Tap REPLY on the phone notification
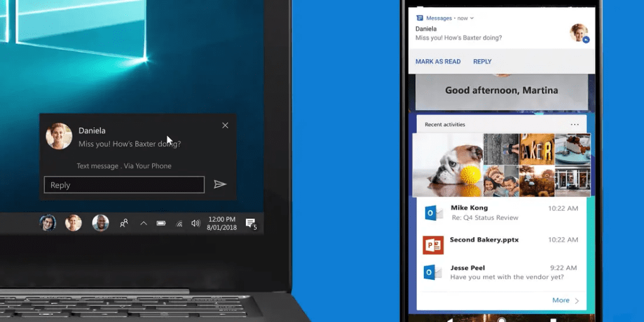644x322 pixels. [x=482, y=62]
